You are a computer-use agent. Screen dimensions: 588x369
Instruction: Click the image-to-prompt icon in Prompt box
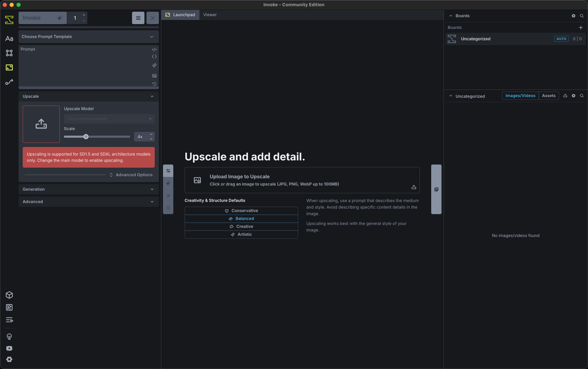click(x=154, y=76)
